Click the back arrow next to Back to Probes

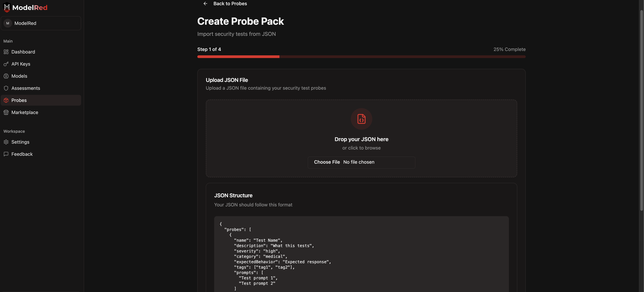pyautogui.click(x=205, y=4)
